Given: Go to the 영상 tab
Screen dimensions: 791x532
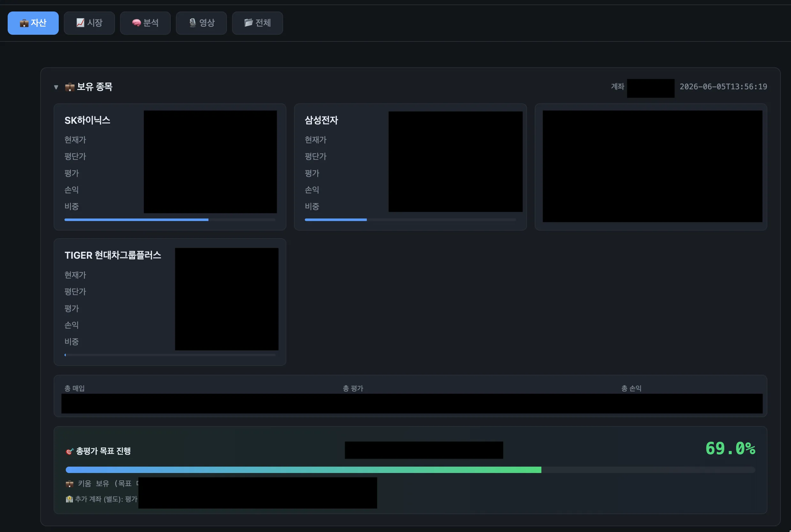Looking at the screenshot, I should pos(201,23).
